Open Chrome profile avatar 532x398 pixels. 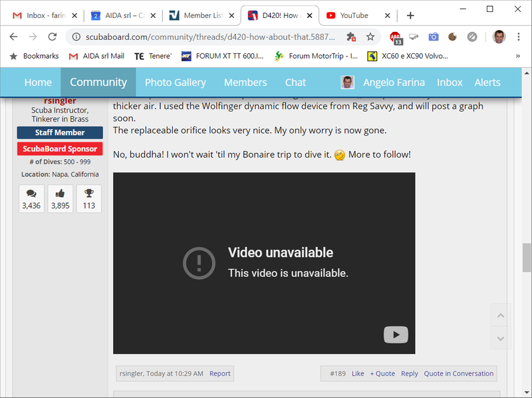click(x=499, y=37)
